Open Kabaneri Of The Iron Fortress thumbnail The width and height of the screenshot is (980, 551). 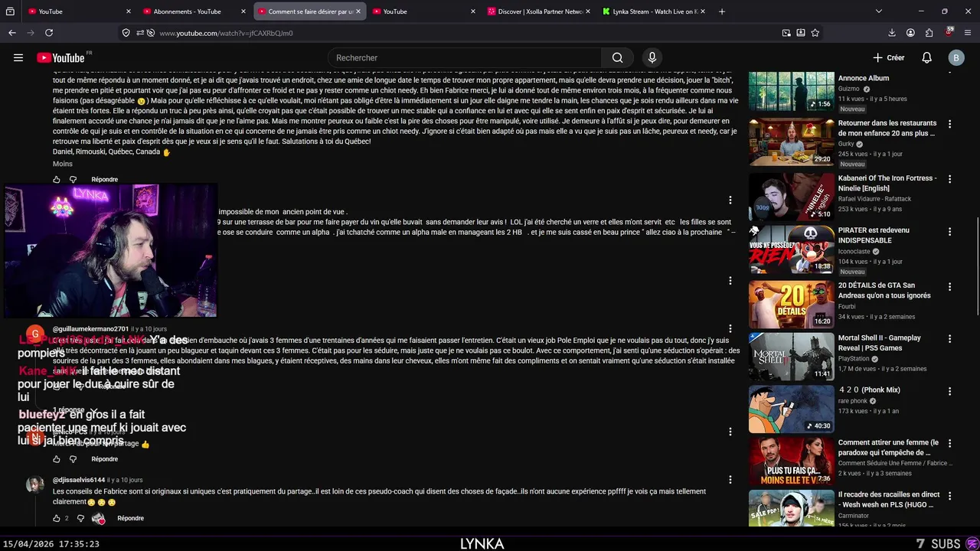pyautogui.click(x=791, y=196)
